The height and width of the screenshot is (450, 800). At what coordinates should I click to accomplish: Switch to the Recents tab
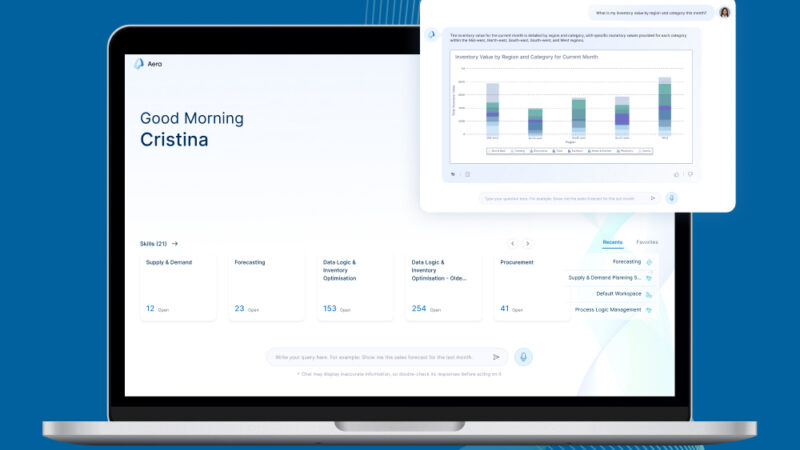(613, 242)
